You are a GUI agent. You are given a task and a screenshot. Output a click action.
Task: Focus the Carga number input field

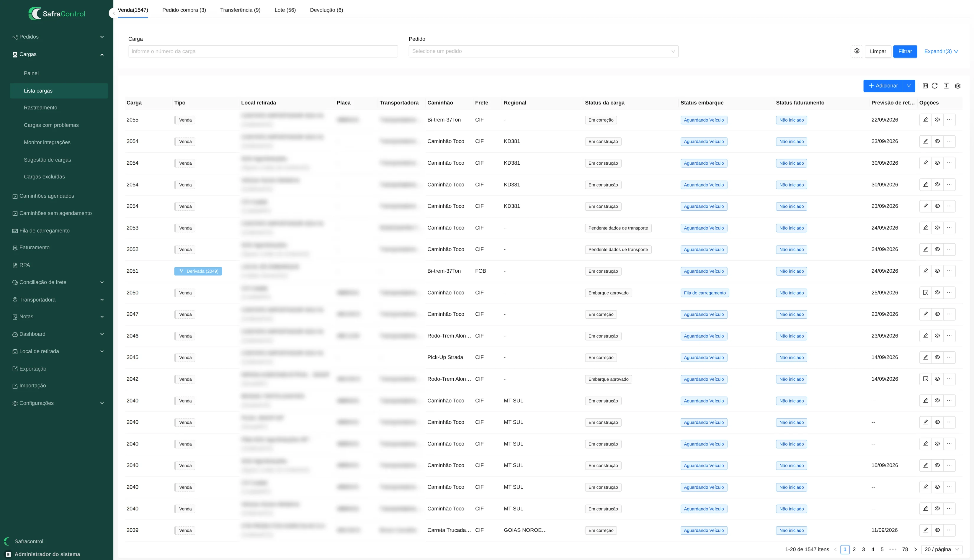(x=263, y=51)
